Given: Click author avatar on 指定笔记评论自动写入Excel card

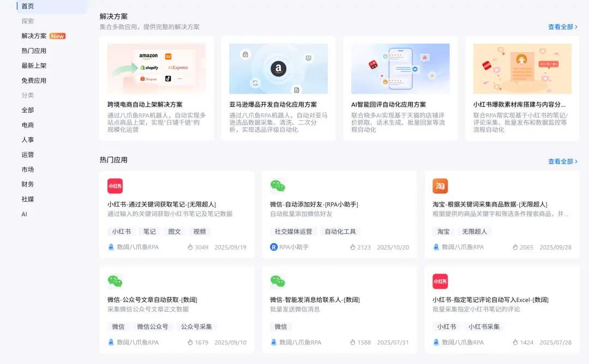Looking at the screenshot, I should 436,342.
